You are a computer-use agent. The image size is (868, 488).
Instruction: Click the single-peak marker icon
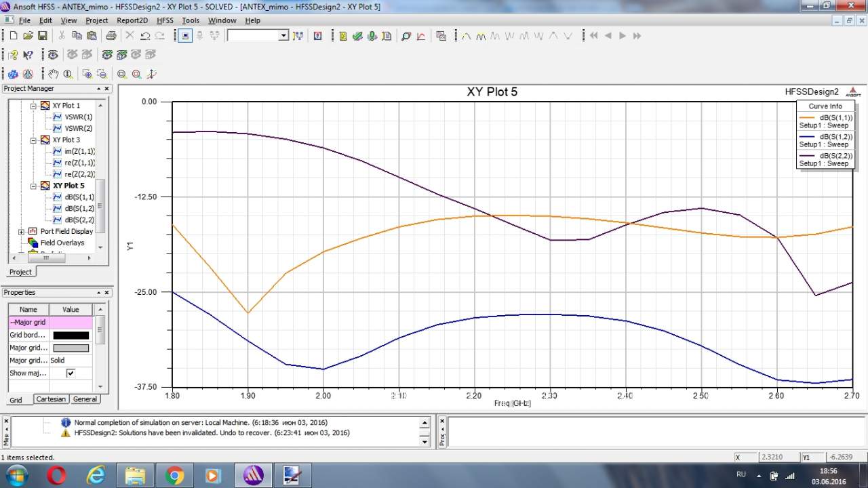click(x=466, y=36)
